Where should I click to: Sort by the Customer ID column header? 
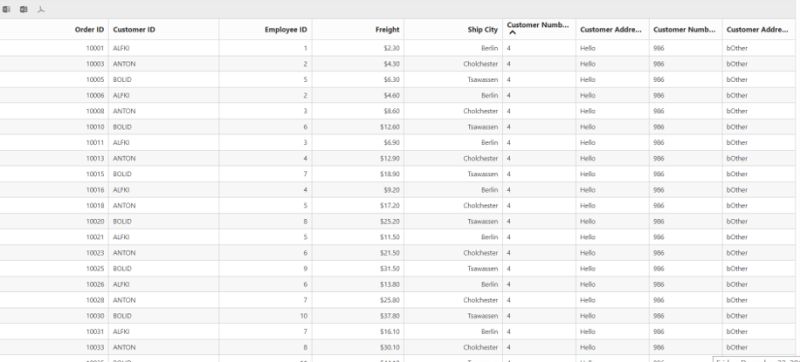coord(134,30)
